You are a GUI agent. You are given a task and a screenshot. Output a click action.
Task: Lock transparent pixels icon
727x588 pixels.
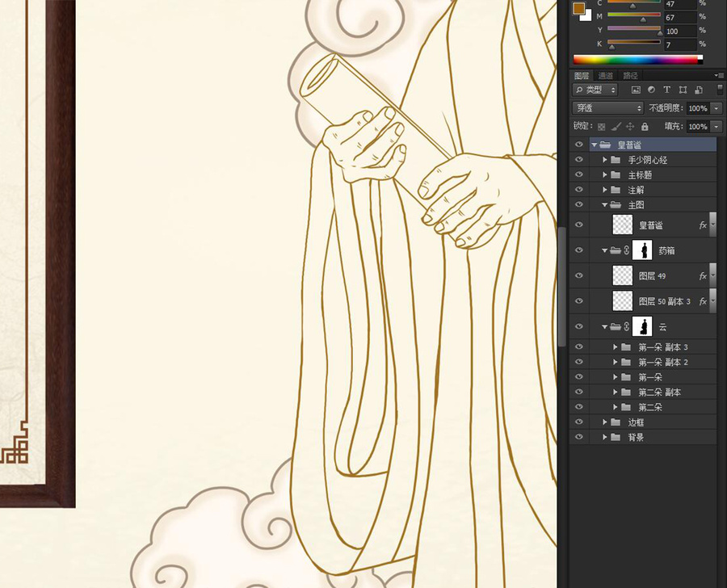(x=601, y=127)
